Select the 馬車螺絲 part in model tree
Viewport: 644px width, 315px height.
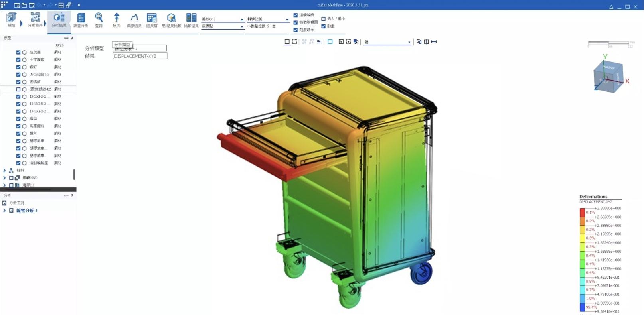click(x=37, y=126)
